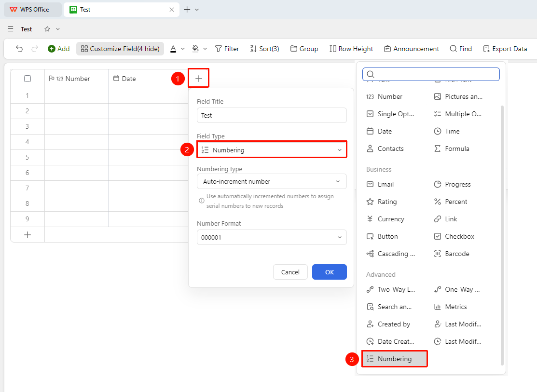This screenshot has height=392, width=537.
Task: Select the Link field type
Action: (445, 219)
